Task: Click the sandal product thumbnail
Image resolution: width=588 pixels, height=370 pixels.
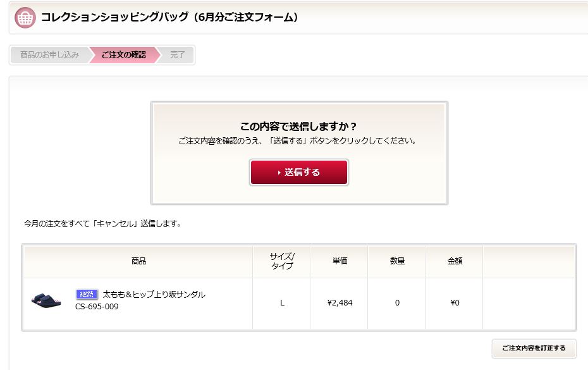Action: pyautogui.click(x=46, y=301)
